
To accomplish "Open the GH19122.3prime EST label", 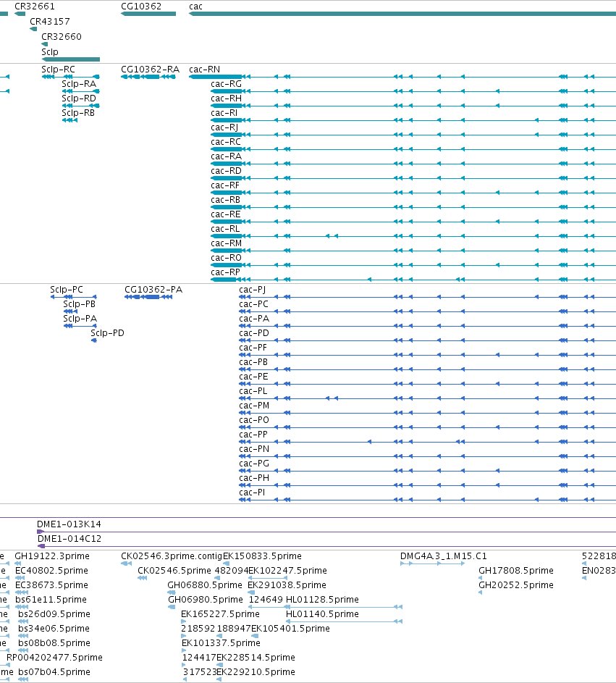I will pos(52,556).
